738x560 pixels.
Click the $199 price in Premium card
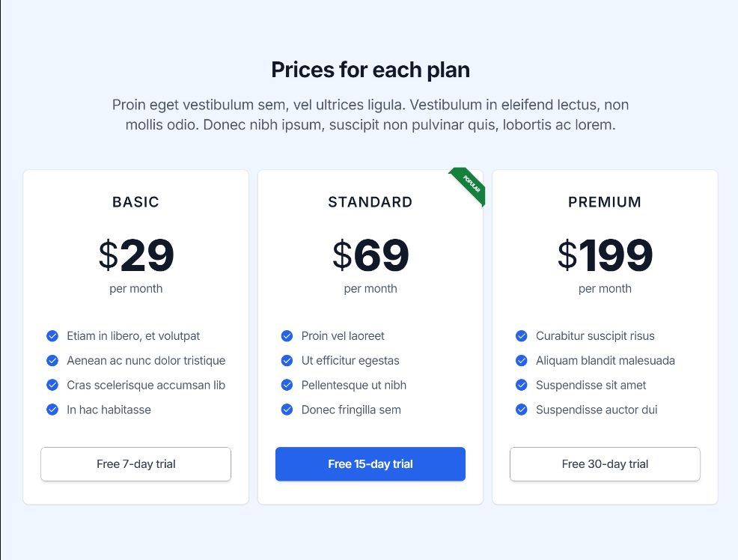click(605, 255)
